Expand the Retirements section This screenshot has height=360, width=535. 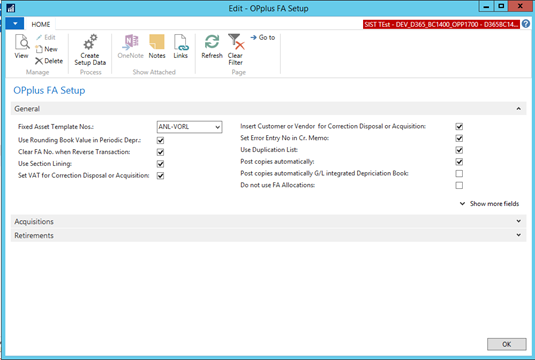(269, 235)
